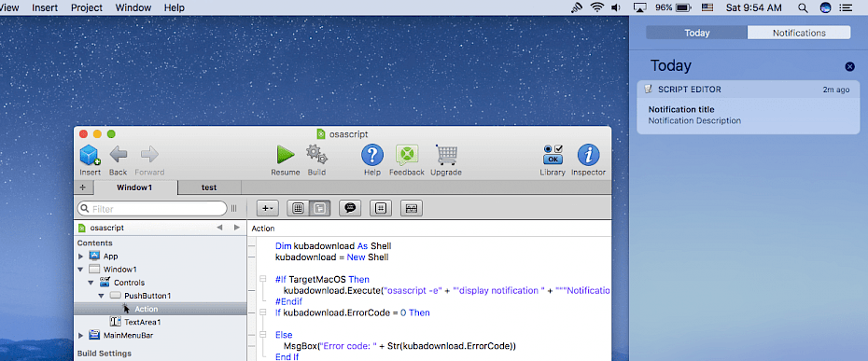This screenshot has height=361, width=868.
Task: Select the Action event row
Action: coord(160,309)
